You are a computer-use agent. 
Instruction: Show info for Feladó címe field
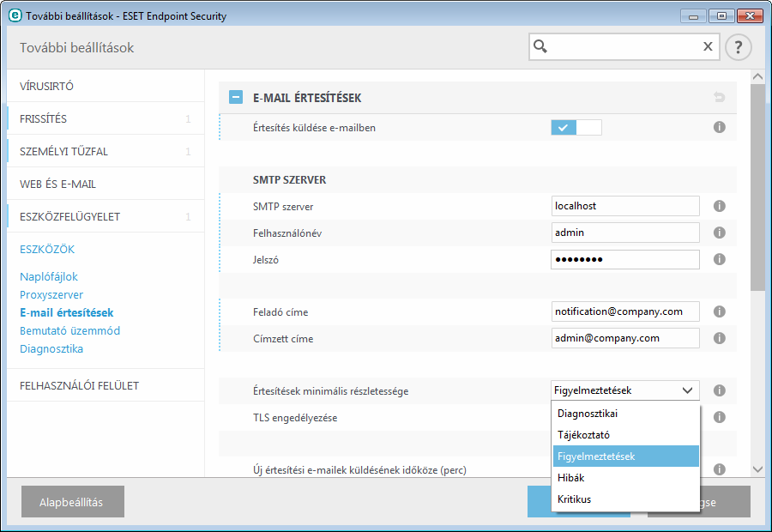point(720,311)
